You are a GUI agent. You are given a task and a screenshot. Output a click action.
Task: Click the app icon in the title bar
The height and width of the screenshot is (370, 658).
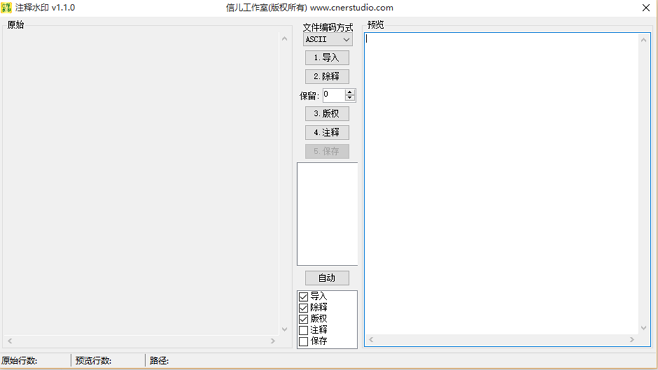coord(6,8)
